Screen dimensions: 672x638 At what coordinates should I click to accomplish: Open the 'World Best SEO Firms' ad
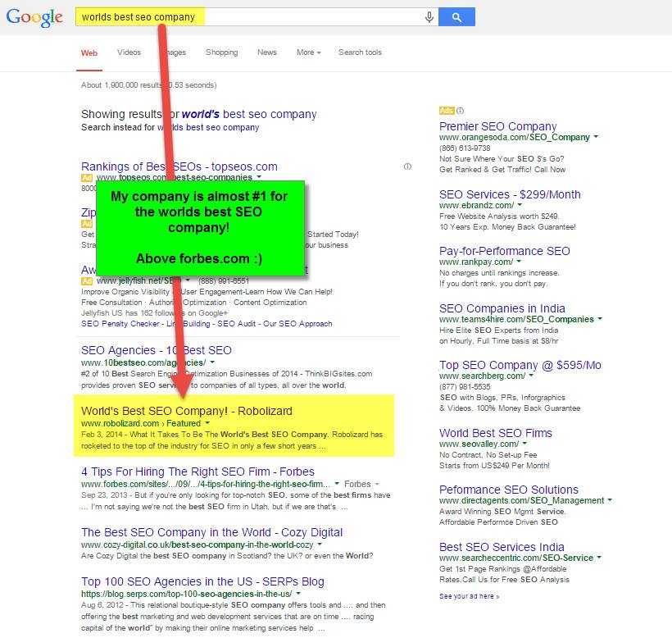(x=496, y=433)
